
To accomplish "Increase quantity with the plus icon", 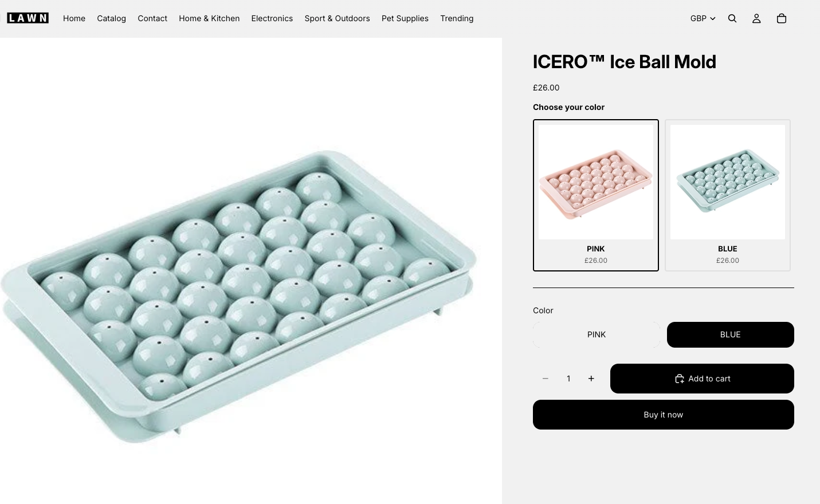I will point(591,379).
